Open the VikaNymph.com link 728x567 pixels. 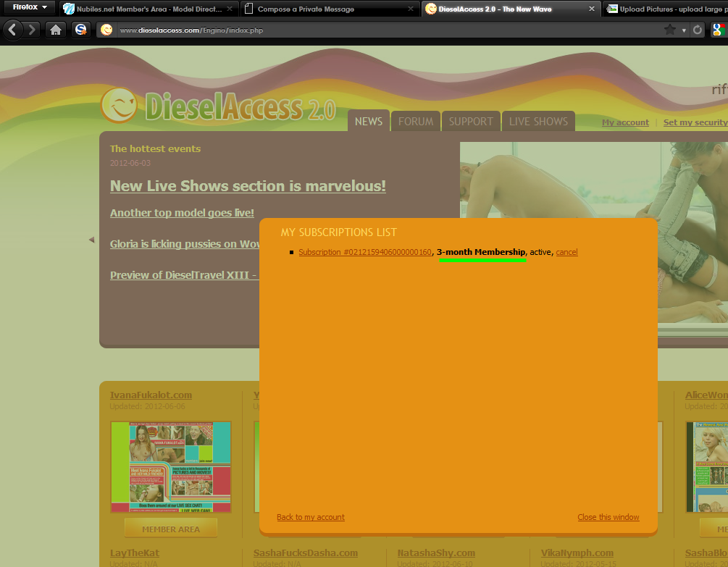[x=577, y=553]
